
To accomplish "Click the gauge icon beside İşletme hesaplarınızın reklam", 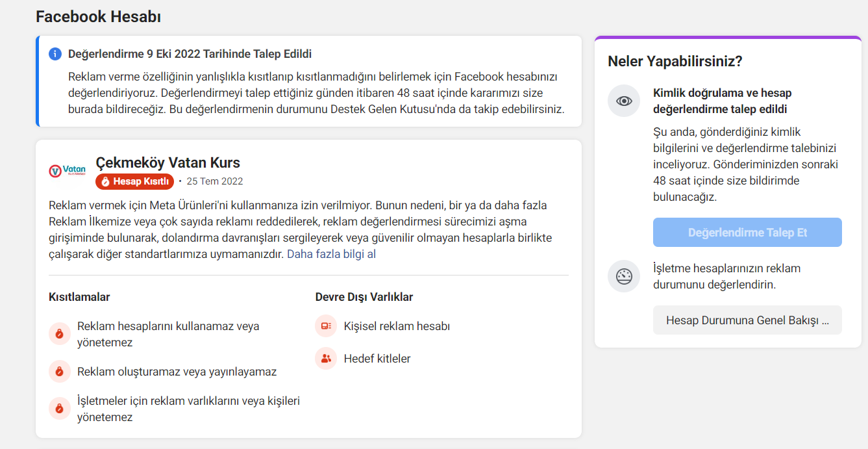I will point(624,276).
